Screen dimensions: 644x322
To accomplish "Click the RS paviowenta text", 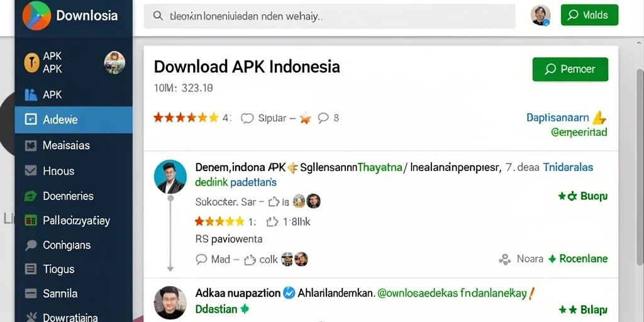I will pyautogui.click(x=229, y=239).
